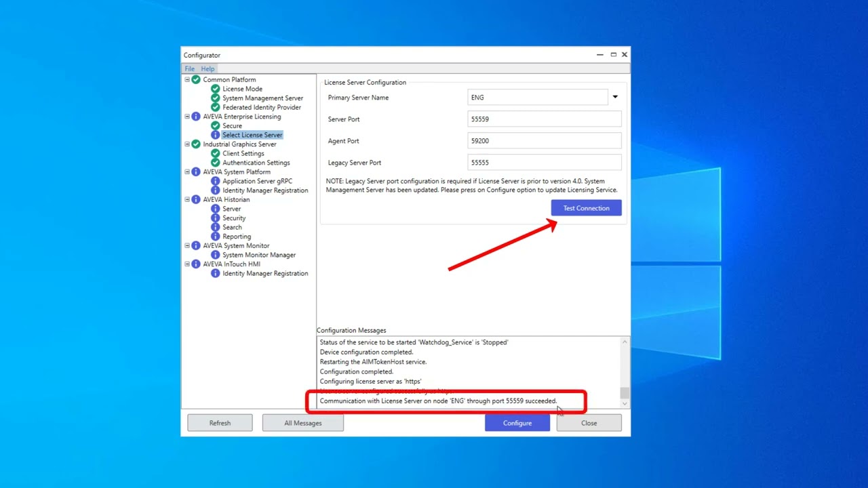Collapse AVEVA Enterprise Licensing tree node
The image size is (868, 488).
click(187, 117)
